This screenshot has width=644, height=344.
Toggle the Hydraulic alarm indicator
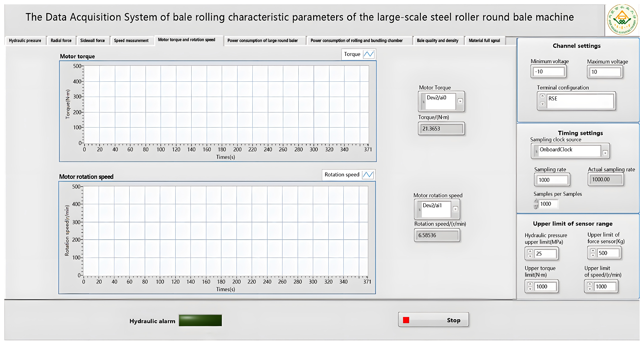[200, 320]
